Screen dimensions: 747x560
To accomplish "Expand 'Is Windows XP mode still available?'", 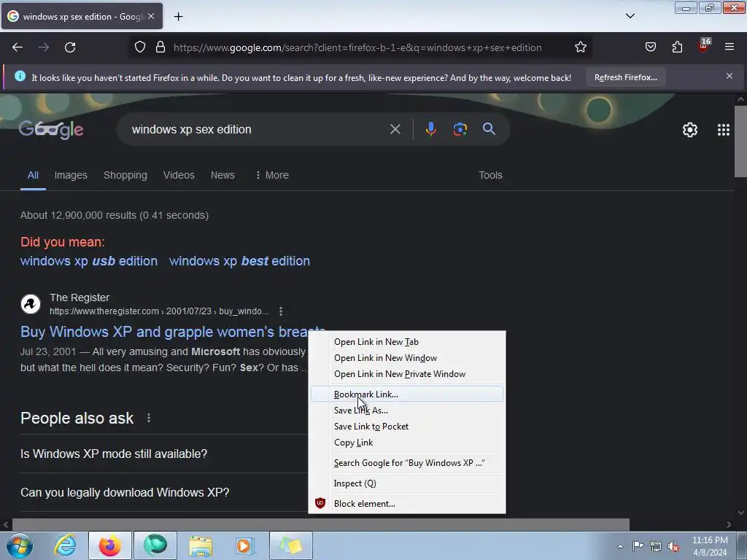I will [x=163, y=454].
